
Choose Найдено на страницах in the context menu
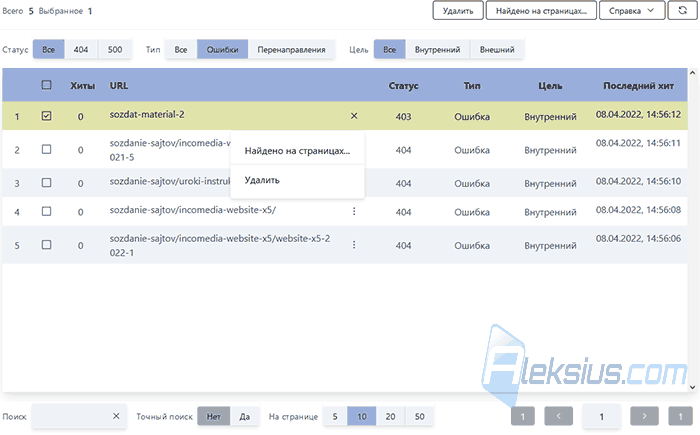tap(297, 151)
